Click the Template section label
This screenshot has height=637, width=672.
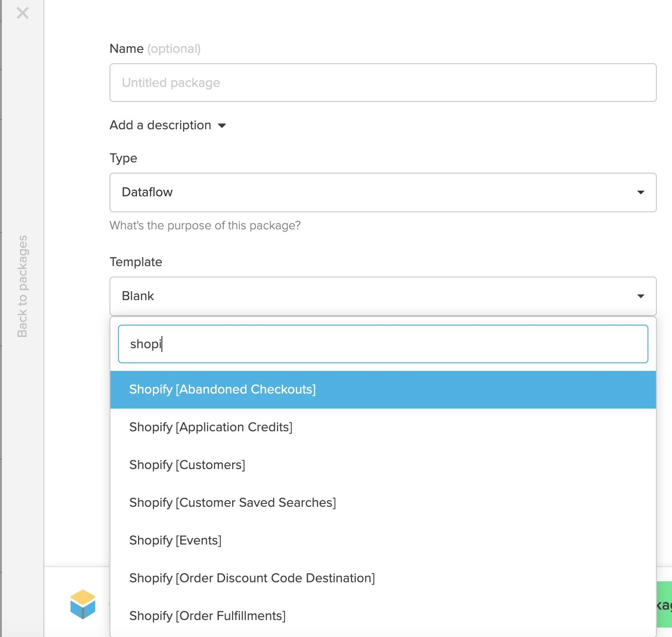click(x=136, y=262)
